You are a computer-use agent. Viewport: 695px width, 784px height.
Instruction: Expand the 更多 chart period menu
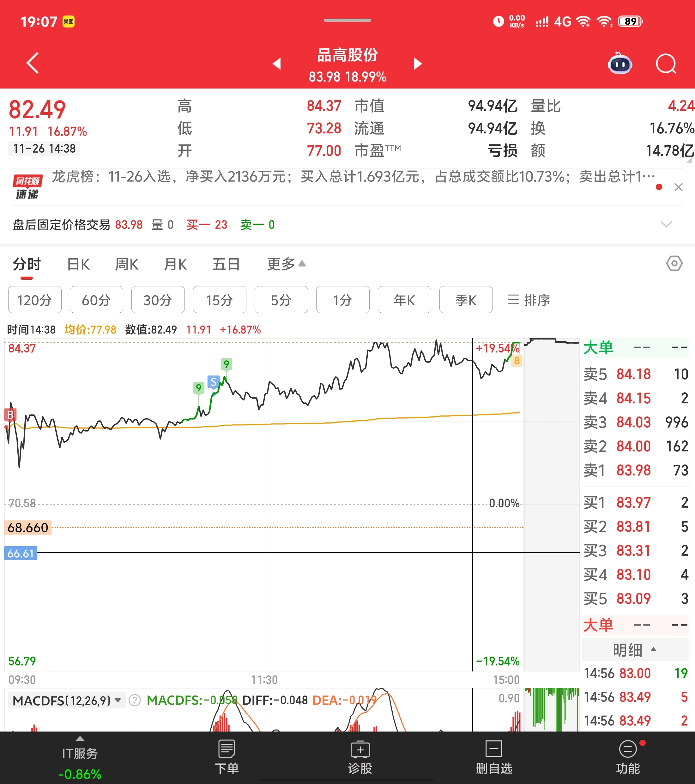pos(286,264)
